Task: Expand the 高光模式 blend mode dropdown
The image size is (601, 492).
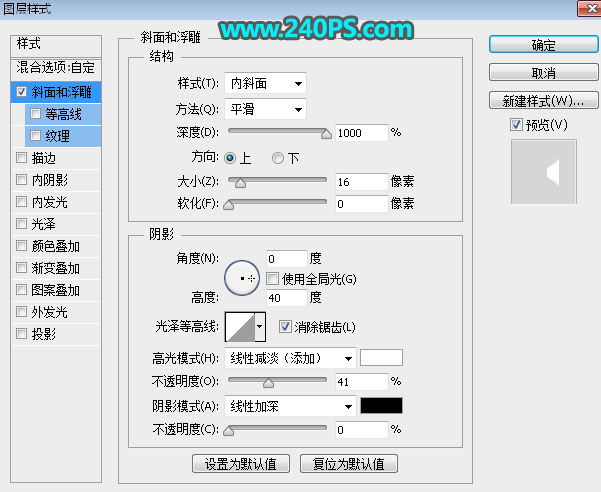Action: [291, 358]
